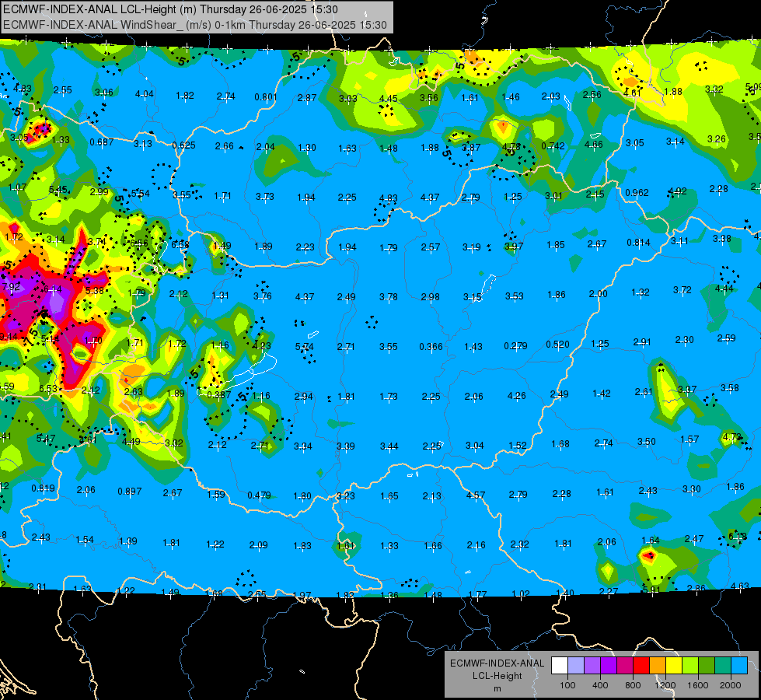Click the wind shear value 5.47

46,438
